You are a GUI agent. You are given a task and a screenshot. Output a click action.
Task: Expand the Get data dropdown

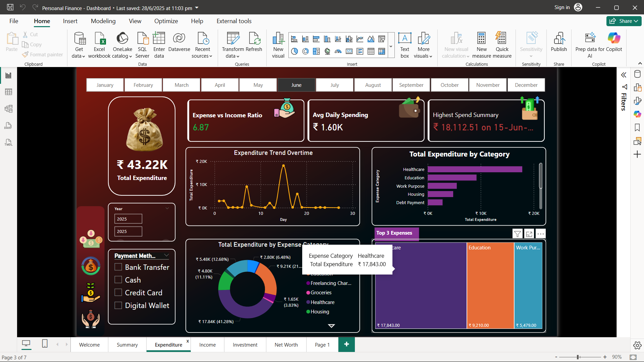(79, 56)
